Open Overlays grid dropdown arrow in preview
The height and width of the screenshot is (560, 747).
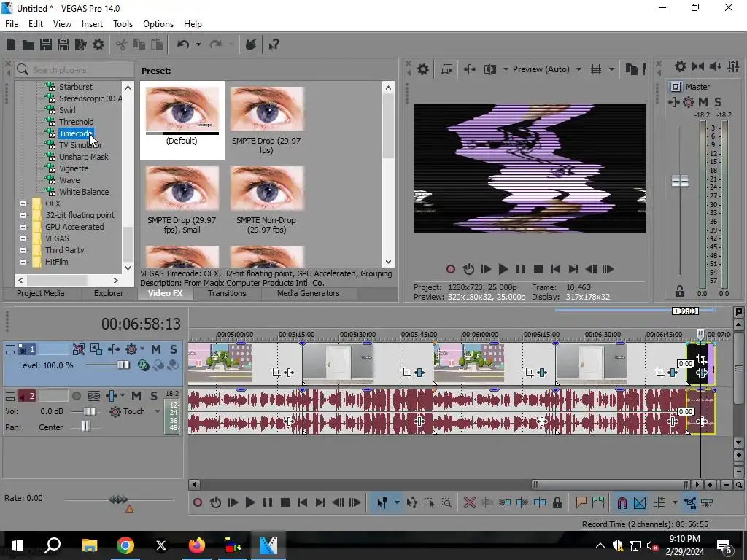611,69
